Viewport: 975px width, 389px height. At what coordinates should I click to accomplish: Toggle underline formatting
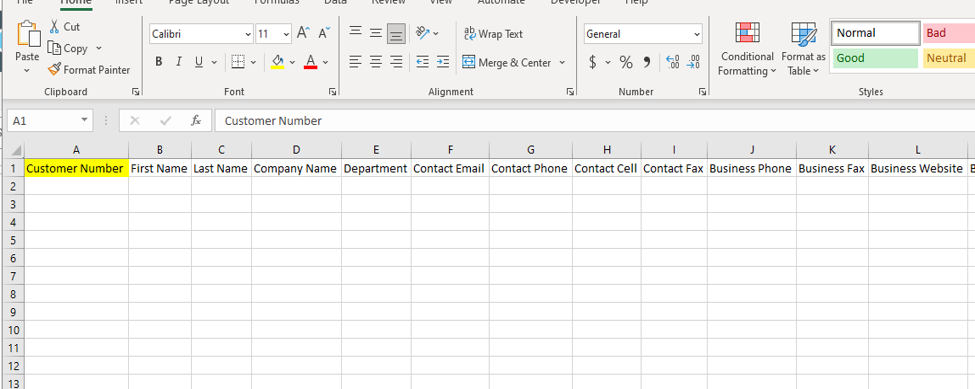(199, 62)
